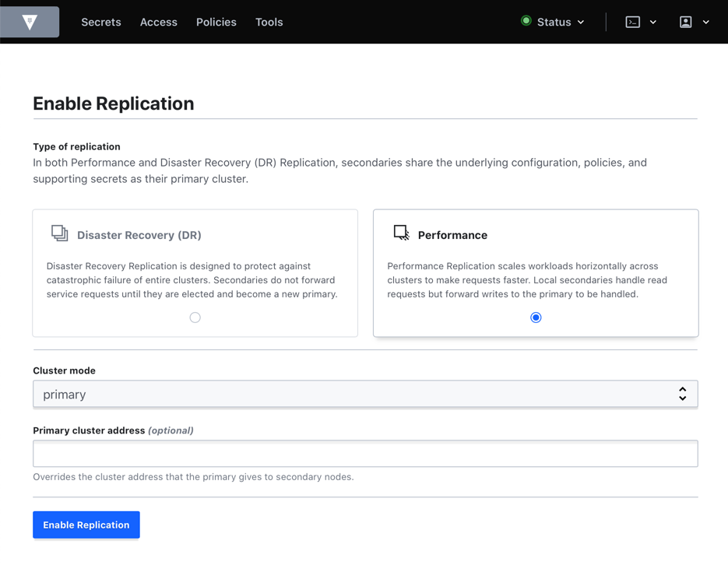Go to the Tools section
728x572 pixels.
[269, 22]
